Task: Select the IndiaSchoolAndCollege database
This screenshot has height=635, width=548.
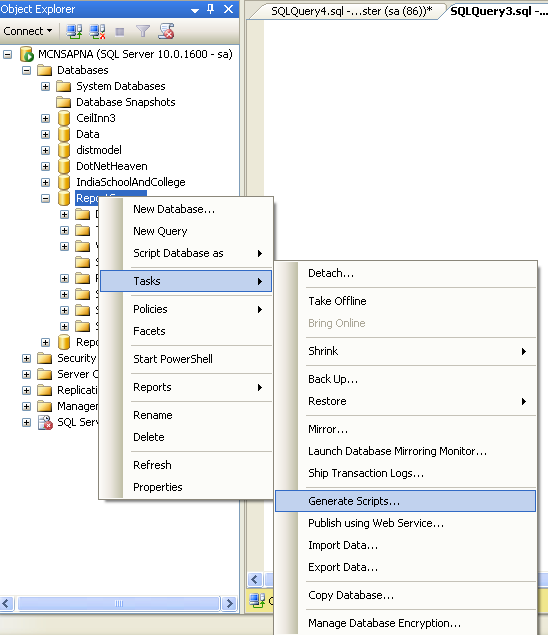Action: 130,182
